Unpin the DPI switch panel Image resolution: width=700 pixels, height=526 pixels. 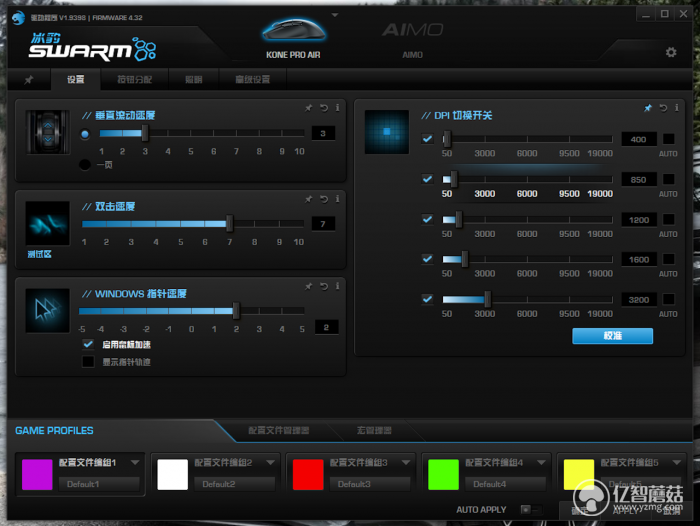pyautogui.click(x=648, y=108)
